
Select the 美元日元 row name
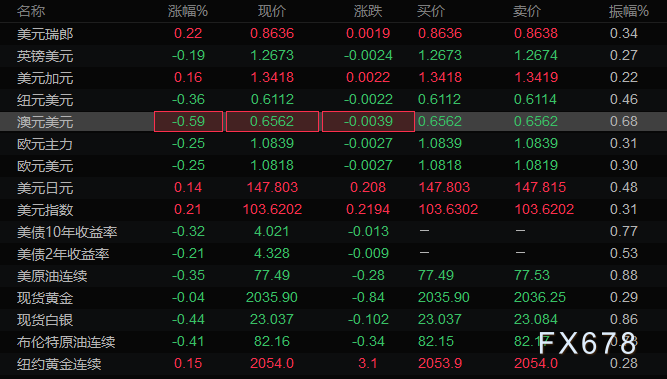(x=45, y=188)
